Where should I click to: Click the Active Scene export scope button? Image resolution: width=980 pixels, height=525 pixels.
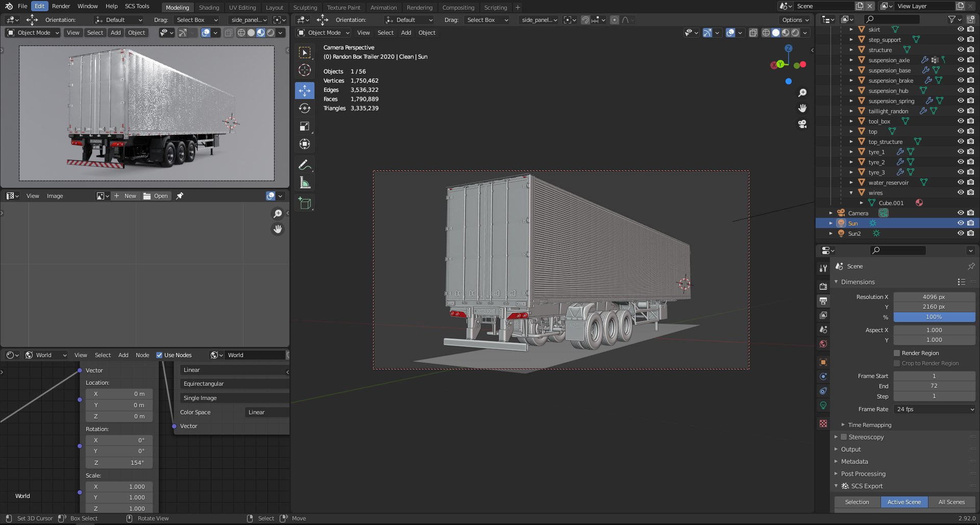pos(904,502)
